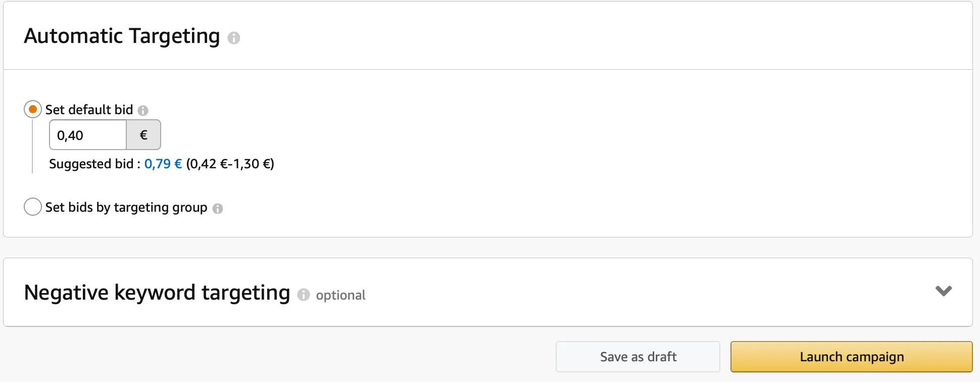980x382 pixels.
Task: Click the Launch campaign button
Action: click(852, 357)
